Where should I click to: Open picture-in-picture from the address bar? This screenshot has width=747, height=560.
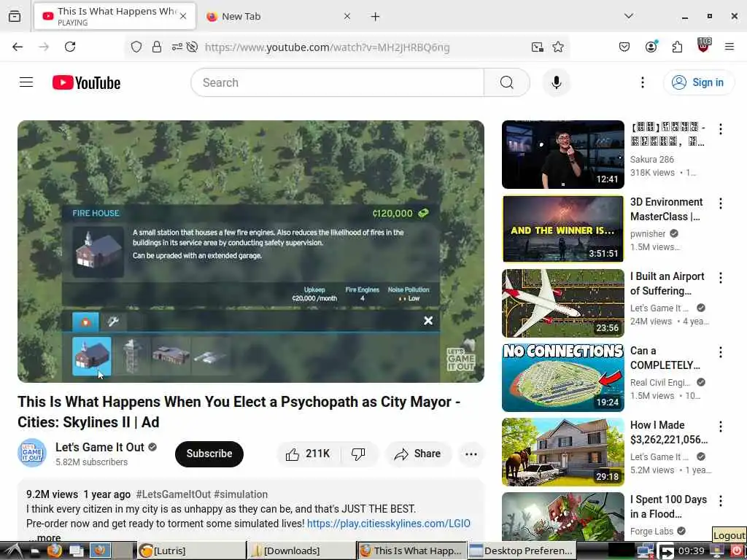(538, 47)
